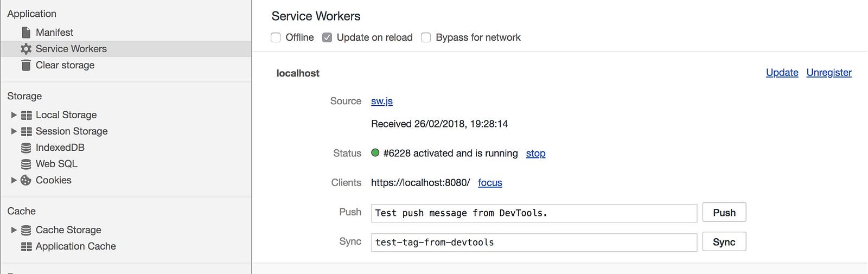Select Session Storage in sidebar
The width and height of the screenshot is (868, 274).
[x=72, y=131]
